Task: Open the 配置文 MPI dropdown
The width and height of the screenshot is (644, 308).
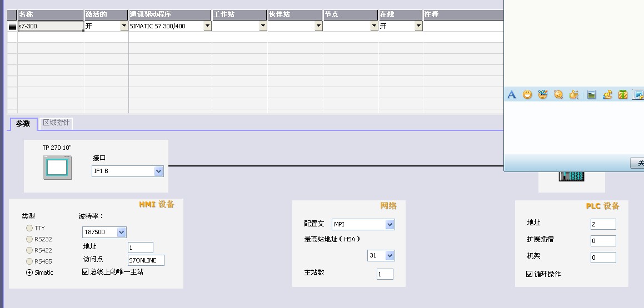Action: pyautogui.click(x=390, y=224)
